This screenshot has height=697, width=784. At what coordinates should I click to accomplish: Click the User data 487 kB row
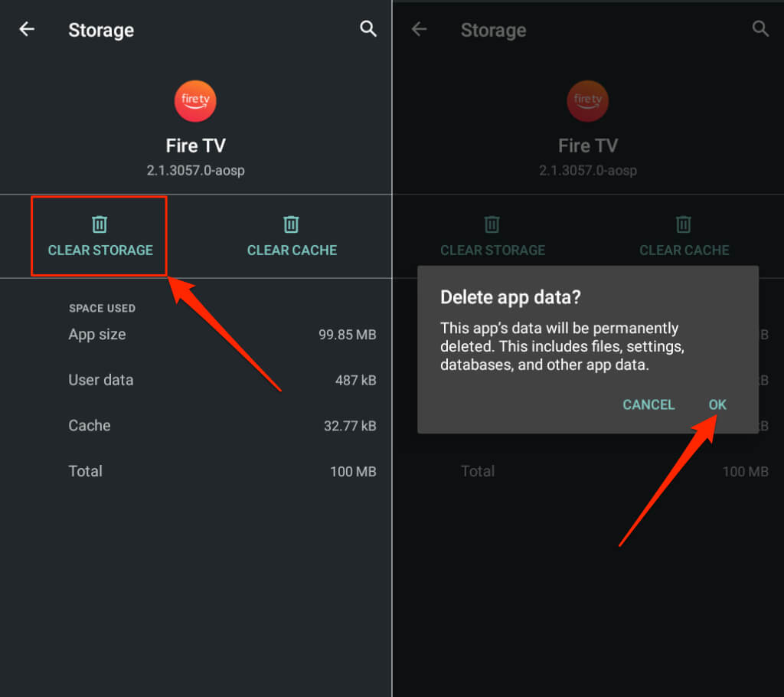(x=222, y=380)
